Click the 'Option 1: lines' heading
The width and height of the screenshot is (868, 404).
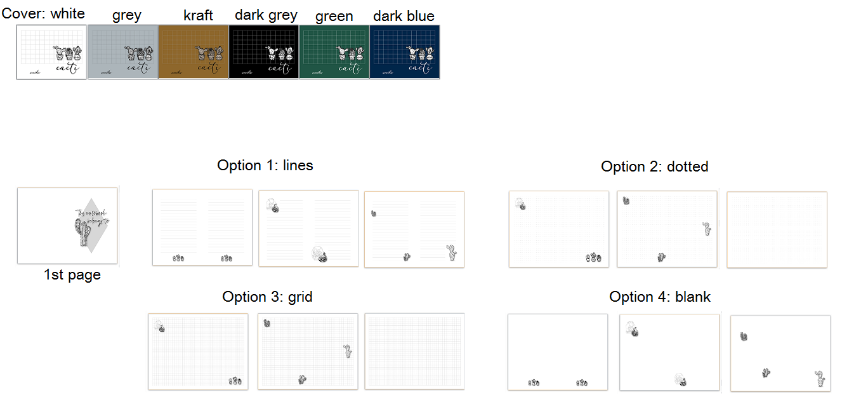[265, 165]
